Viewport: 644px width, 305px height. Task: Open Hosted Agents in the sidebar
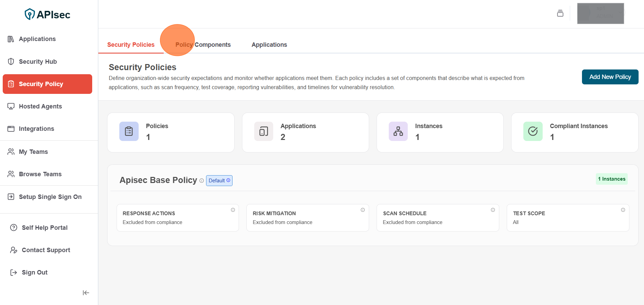click(40, 106)
